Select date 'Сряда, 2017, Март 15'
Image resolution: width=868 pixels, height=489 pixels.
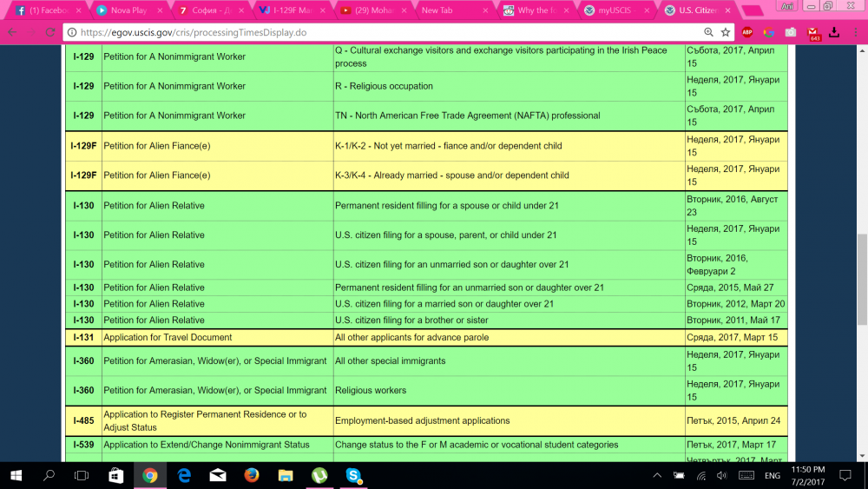(736, 337)
